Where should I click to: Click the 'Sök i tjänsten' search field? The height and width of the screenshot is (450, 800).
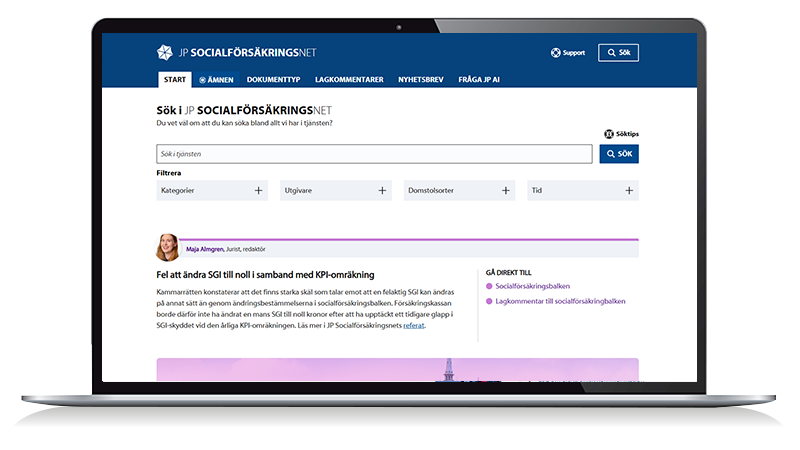point(374,154)
